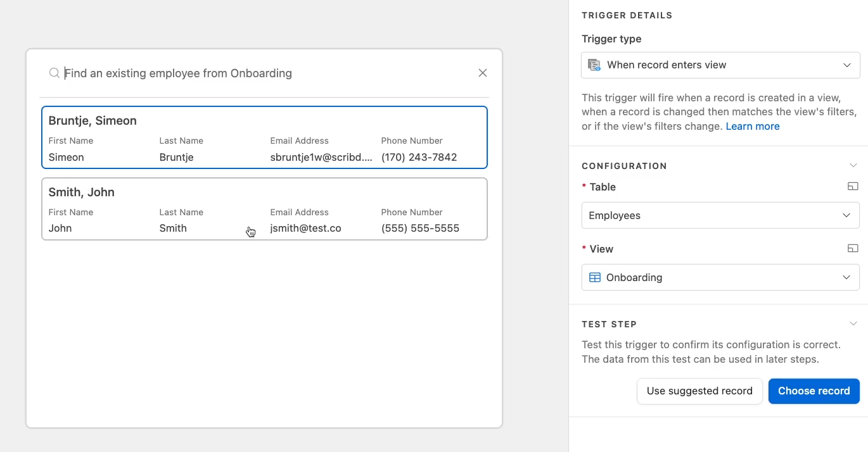
Task: Click Use suggested record button
Action: [699, 391]
